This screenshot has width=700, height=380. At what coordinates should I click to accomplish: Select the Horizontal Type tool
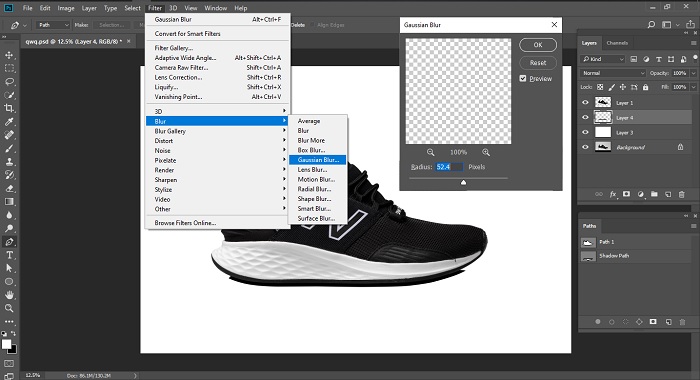coord(9,255)
